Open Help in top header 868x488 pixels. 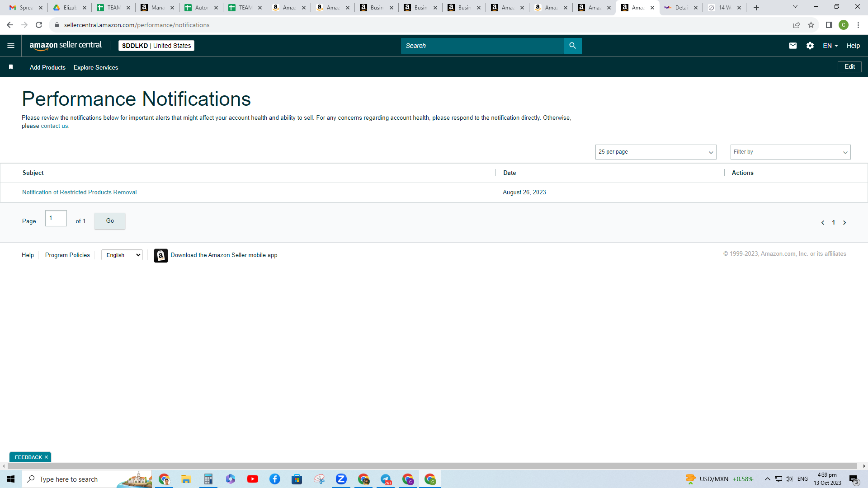coord(853,46)
